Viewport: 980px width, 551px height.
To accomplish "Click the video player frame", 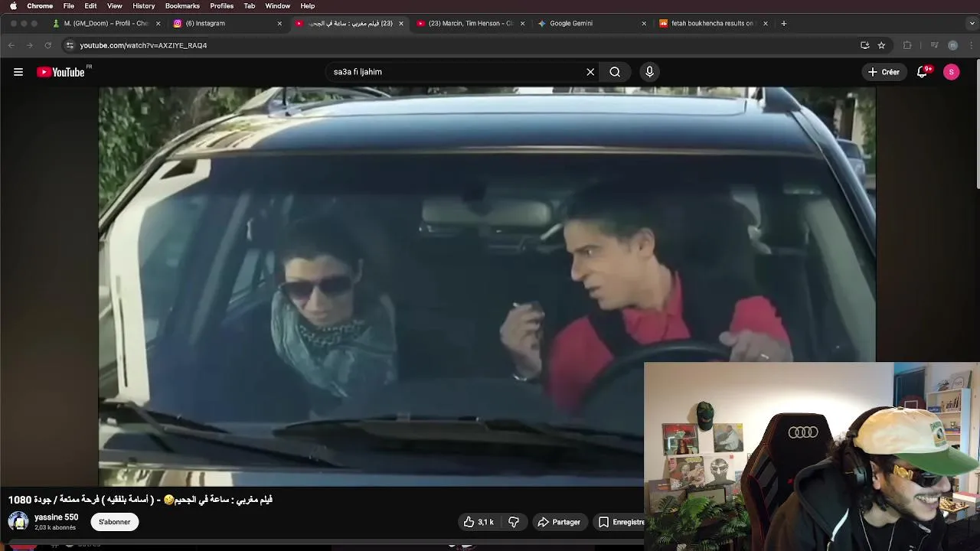I will (487, 286).
